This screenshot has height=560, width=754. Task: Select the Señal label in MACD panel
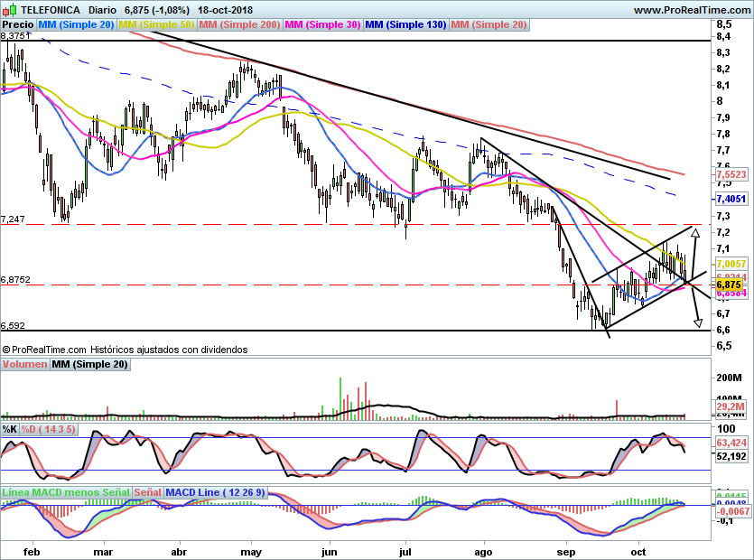pos(147,492)
